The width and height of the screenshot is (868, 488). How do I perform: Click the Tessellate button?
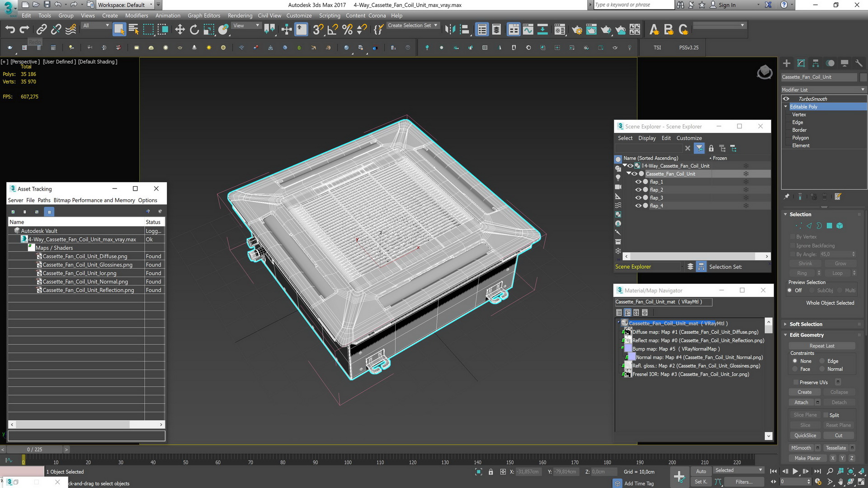(835, 448)
